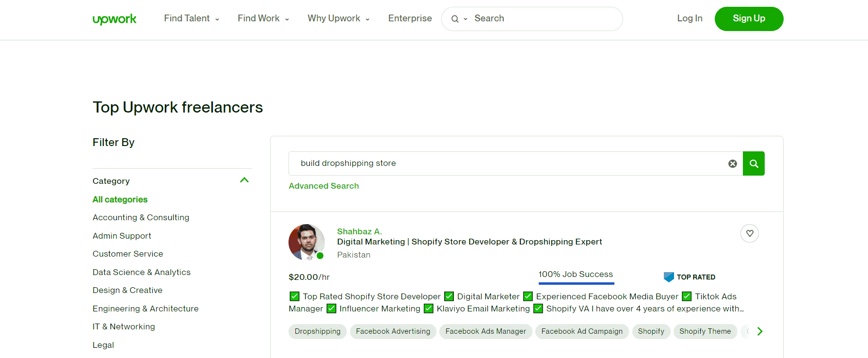868x358 pixels.
Task: Click the Top Rated badge
Action: pos(690,277)
